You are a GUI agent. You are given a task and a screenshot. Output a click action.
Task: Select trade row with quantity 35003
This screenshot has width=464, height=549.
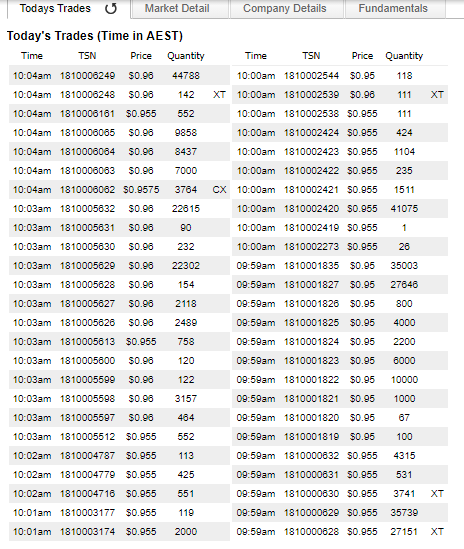tap(340, 266)
